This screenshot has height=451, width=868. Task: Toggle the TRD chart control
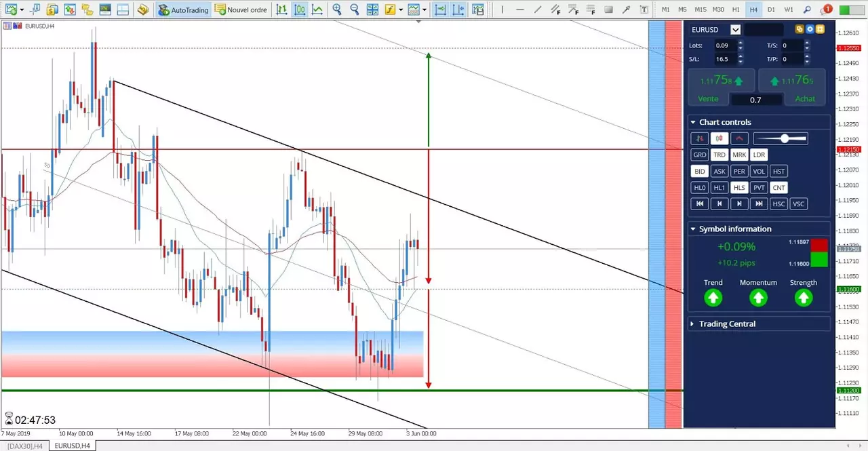click(x=719, y=155)
